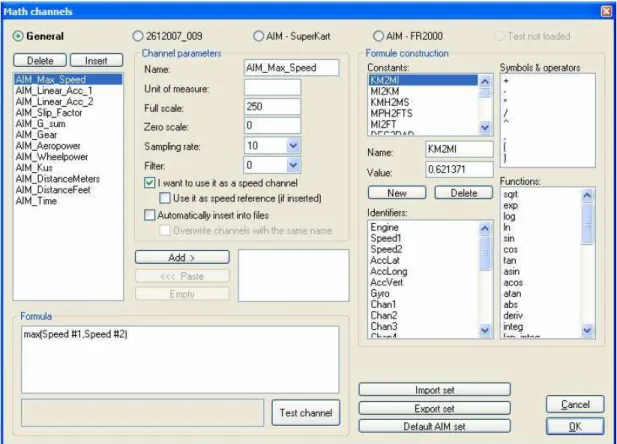Viewport: 617px width, 444px height.
Task: Select the AccLat identifier
Action: (x=423, y=260)
